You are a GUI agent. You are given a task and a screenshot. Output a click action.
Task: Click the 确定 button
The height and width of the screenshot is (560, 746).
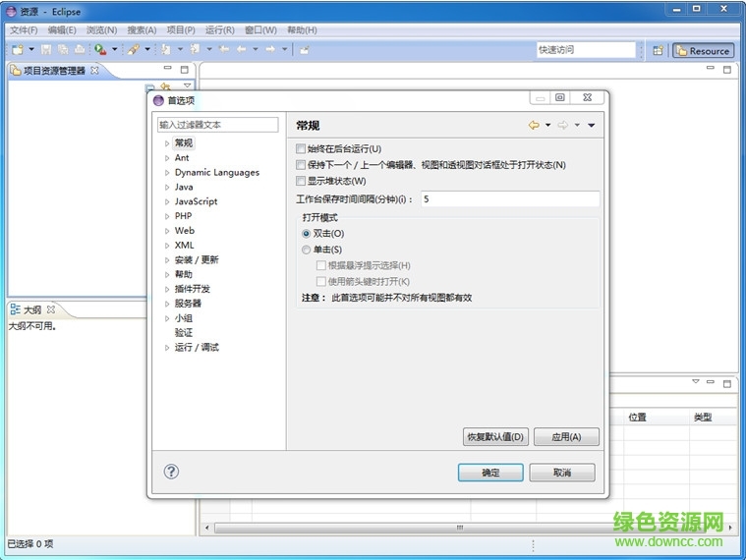[x=490, y=473]
